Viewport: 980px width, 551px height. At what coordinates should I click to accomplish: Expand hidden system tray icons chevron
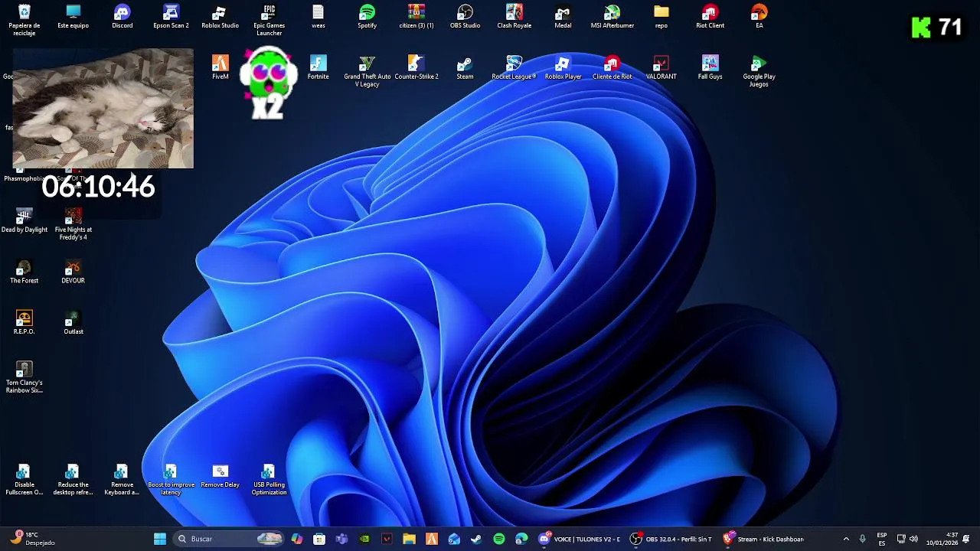click(846, 539)
